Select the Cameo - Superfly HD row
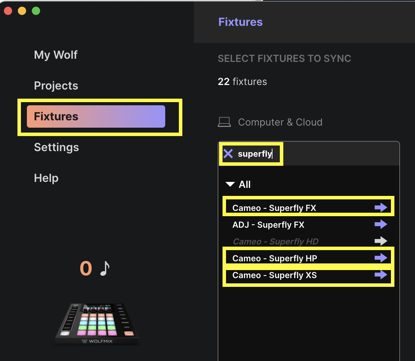415x361 pixels. 308,241
